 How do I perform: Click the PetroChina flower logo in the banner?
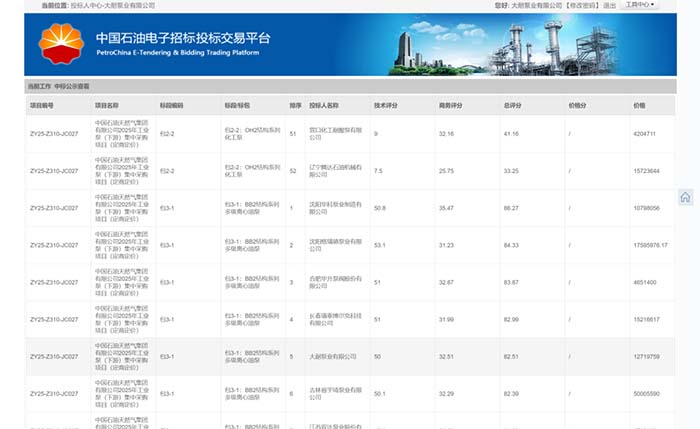pyautogui.click(x=61, y=44)
